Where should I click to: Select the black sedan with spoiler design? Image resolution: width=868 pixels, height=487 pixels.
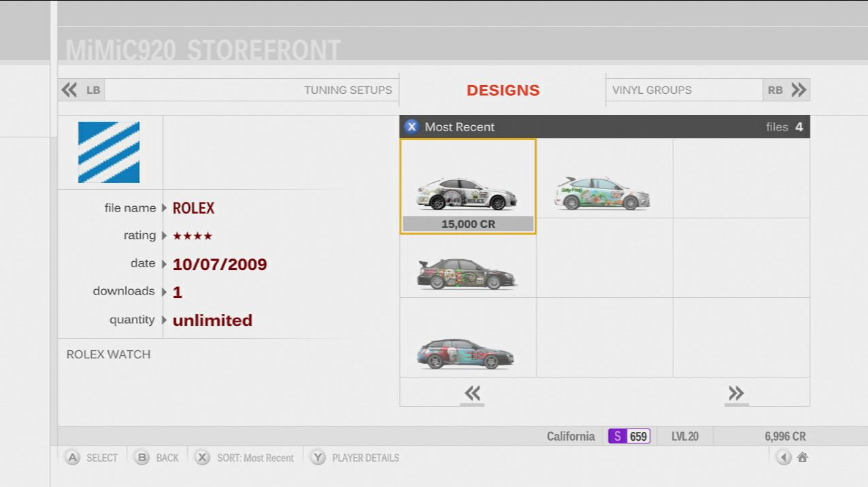467,273
